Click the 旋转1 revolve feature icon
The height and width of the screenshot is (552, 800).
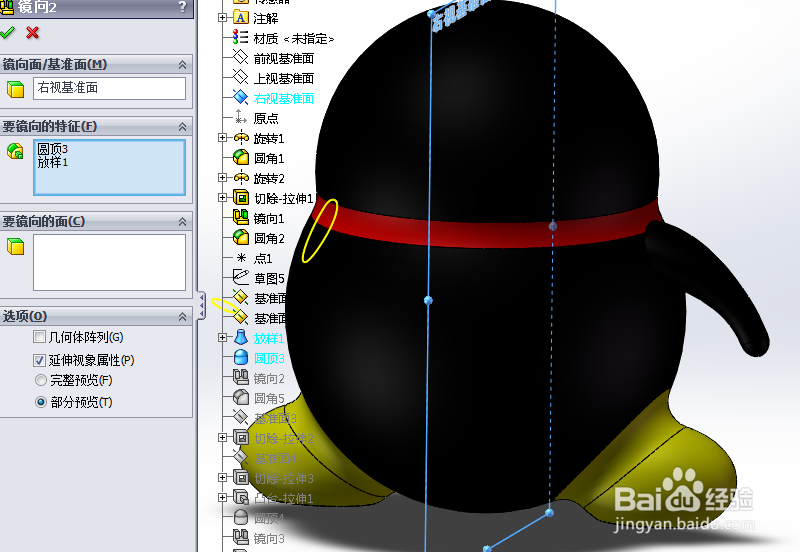click(241, 138)
